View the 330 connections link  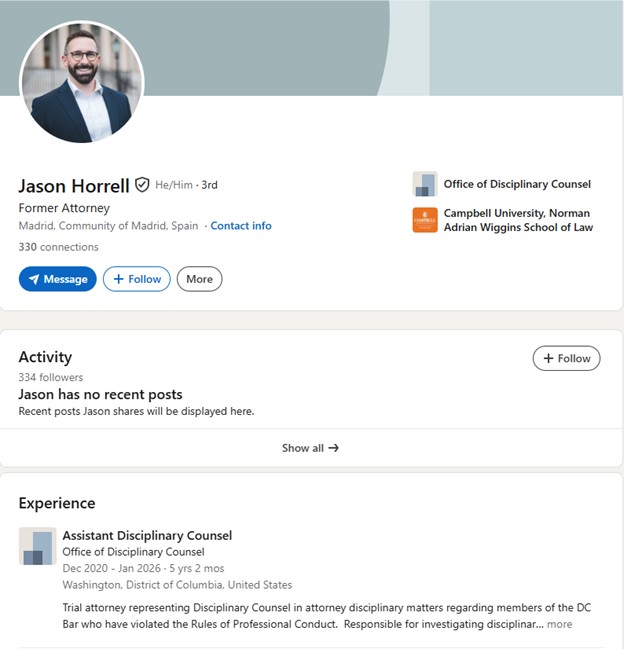(58, 247)
